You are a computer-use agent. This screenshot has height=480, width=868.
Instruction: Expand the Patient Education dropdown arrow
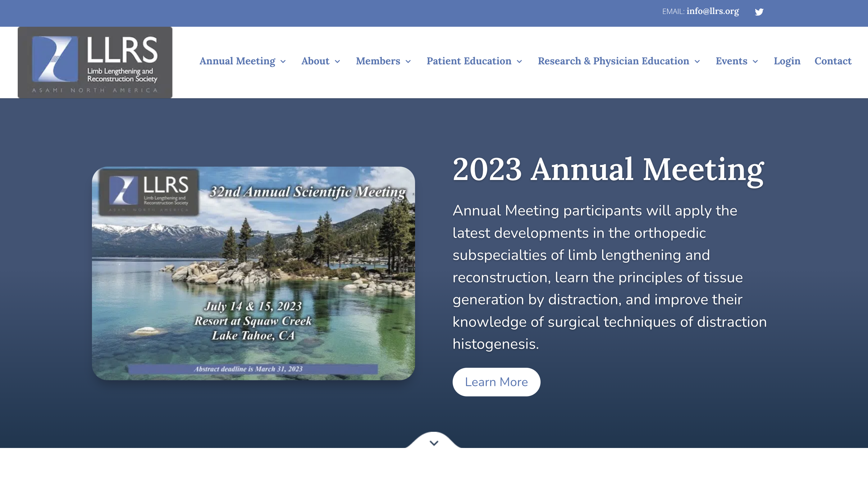pyautogui.click(x=519, y=61)
